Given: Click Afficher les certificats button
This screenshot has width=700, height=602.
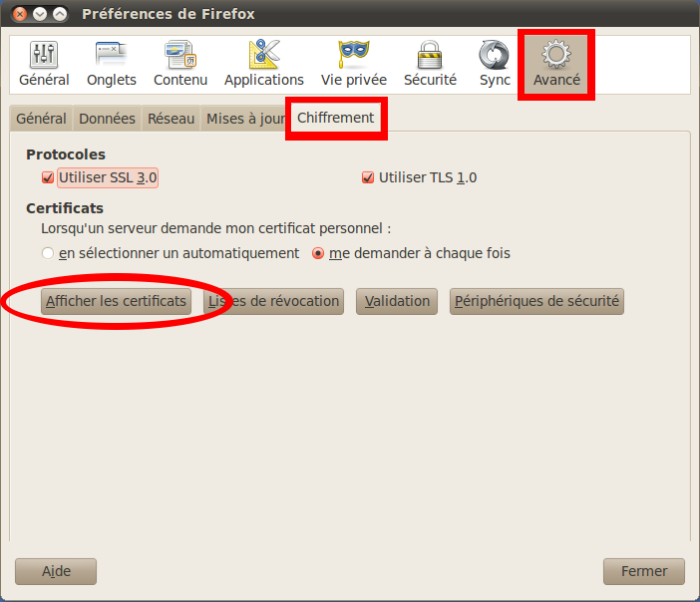Looking at the screenshot, I should (116, 301).
